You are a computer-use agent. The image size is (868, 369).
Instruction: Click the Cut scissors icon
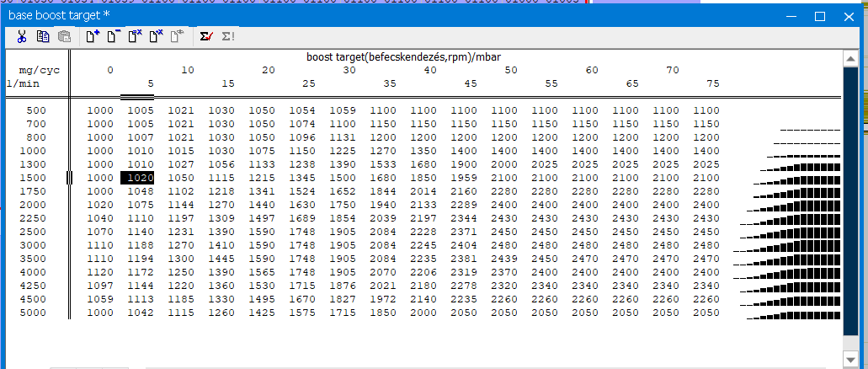[x=22, y=36]
